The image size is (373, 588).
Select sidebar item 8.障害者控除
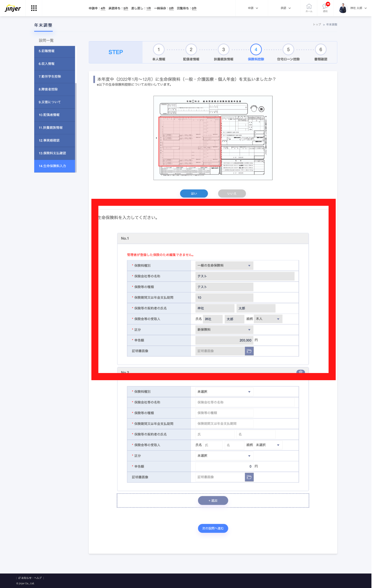tap(55, 89)
